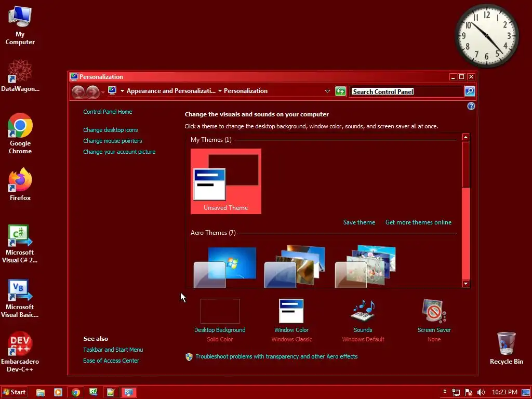Open recent pages dropdown beside forward button
This screenshot has width=532, height=399.
(x=103, y=92)
